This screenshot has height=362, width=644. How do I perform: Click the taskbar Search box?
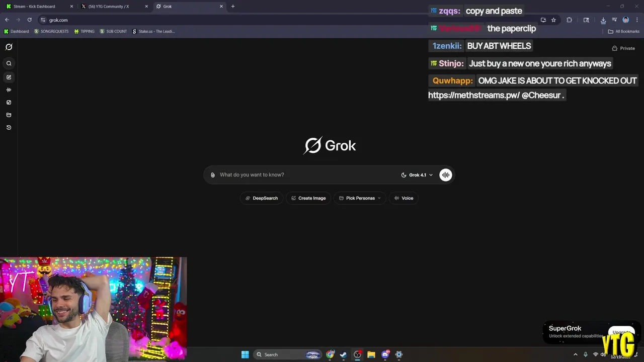[288, 354]
